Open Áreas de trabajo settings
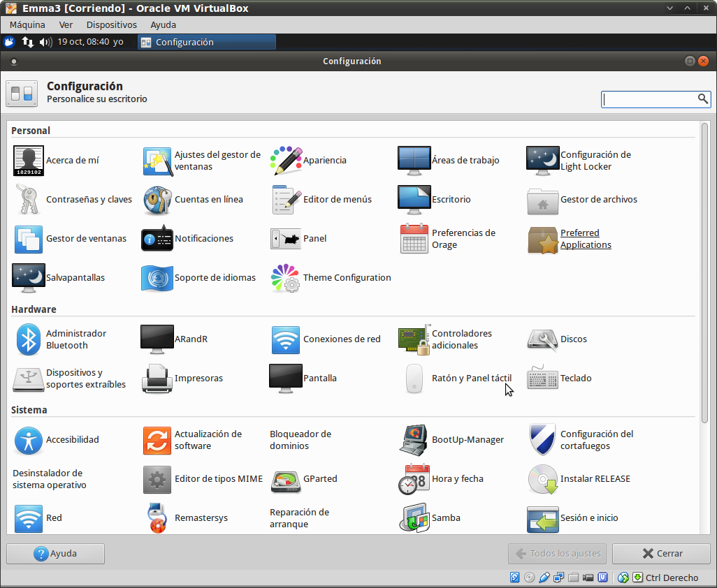Image resolution: width=717 pixels, height=588 pixels. [414, 161]
